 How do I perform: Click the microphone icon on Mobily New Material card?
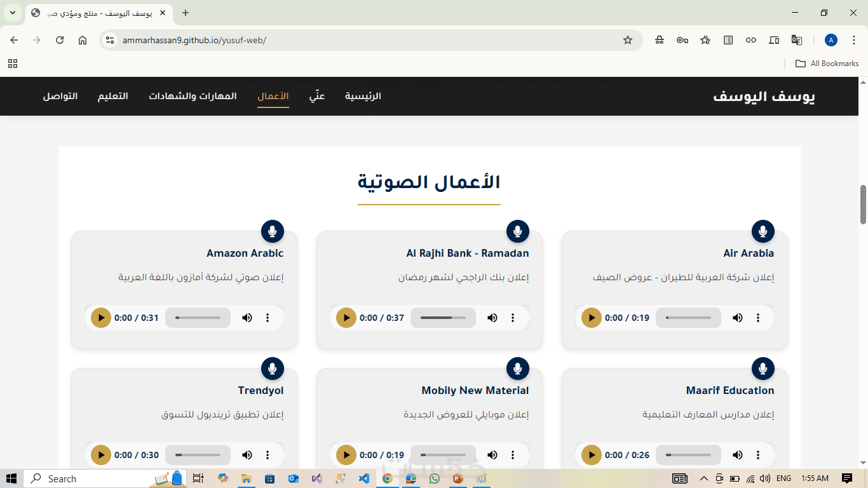pyautogui.click(x=518, y=369)
